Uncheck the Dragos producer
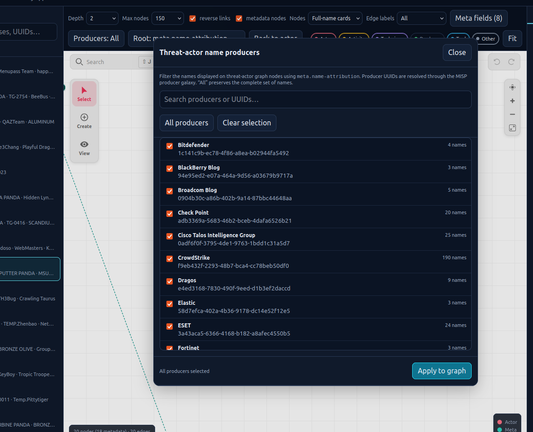Screen dimensions: 533x432 click(x=169, y=281)
